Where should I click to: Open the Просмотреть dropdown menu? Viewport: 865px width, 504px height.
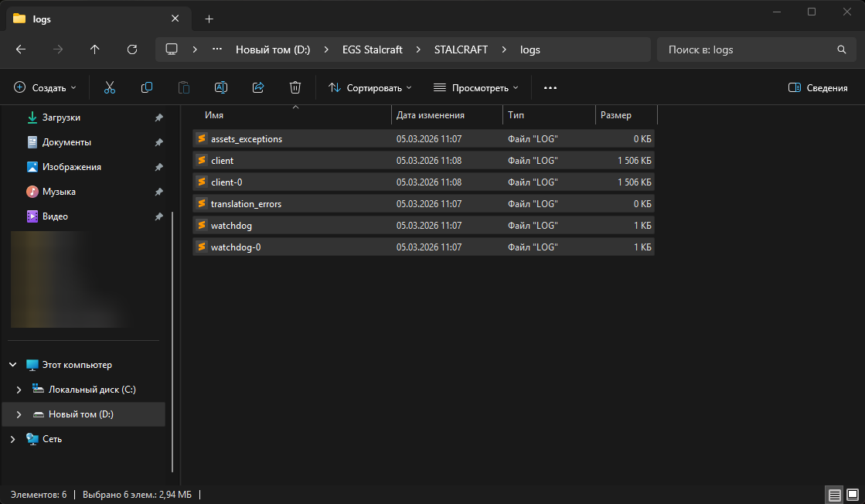click(476, 88)
